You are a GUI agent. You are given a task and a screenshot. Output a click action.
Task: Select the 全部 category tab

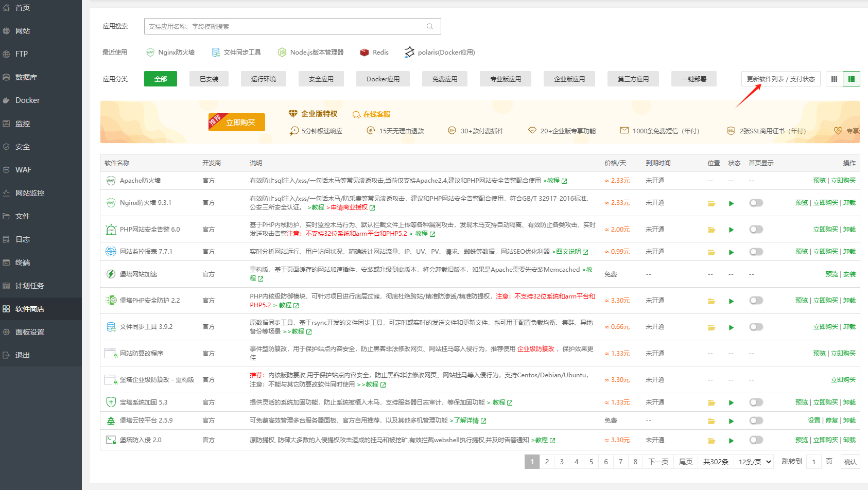(x=161, y=79)
